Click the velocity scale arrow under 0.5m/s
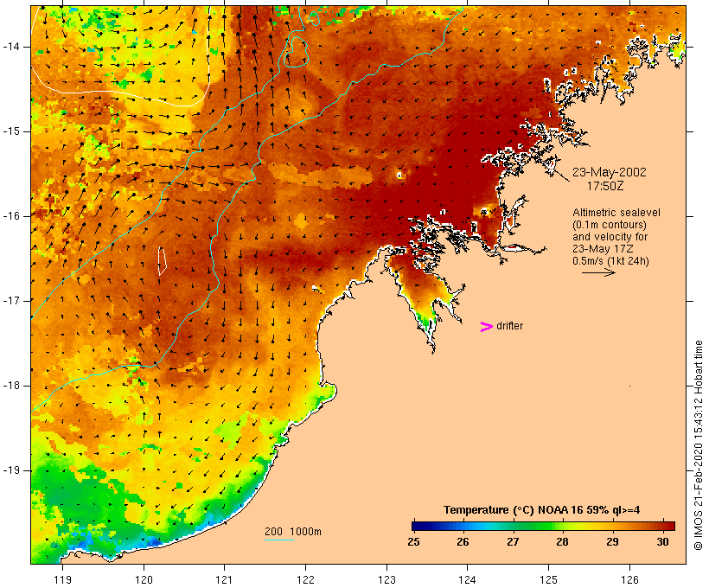The image size is (709, 588). 598,272
